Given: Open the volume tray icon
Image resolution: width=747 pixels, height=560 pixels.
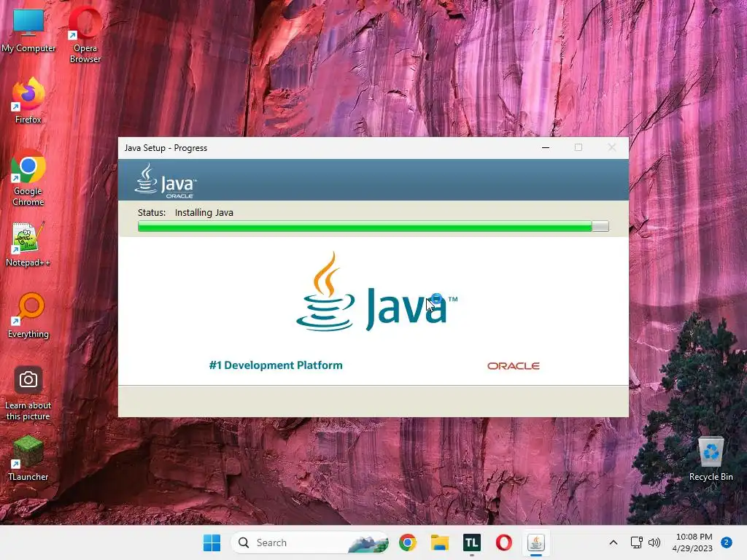Looking at the screenshot, I should tap(654, 542).
